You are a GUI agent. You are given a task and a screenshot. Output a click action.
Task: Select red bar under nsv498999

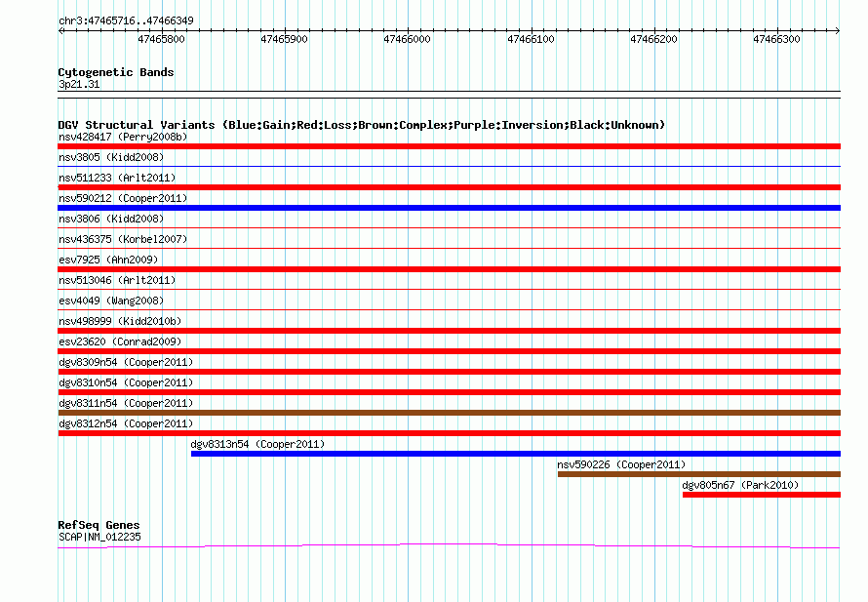(449, 331)
